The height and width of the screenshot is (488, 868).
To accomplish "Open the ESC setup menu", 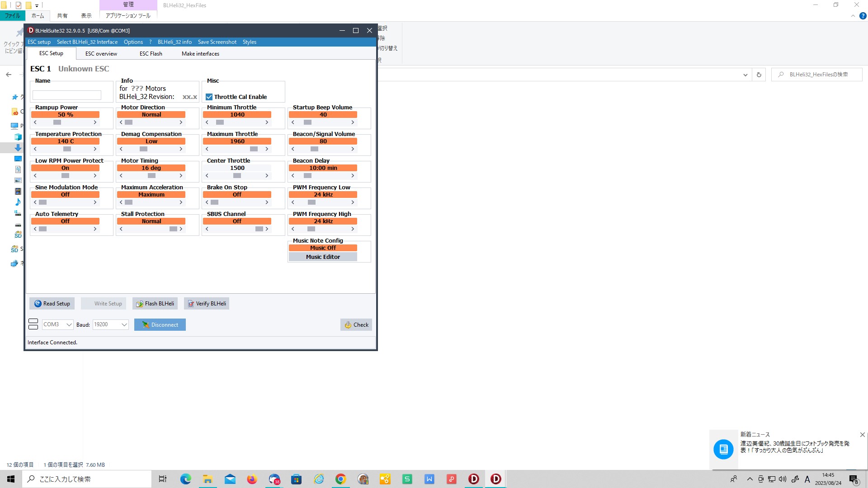I will coord(39,42).
